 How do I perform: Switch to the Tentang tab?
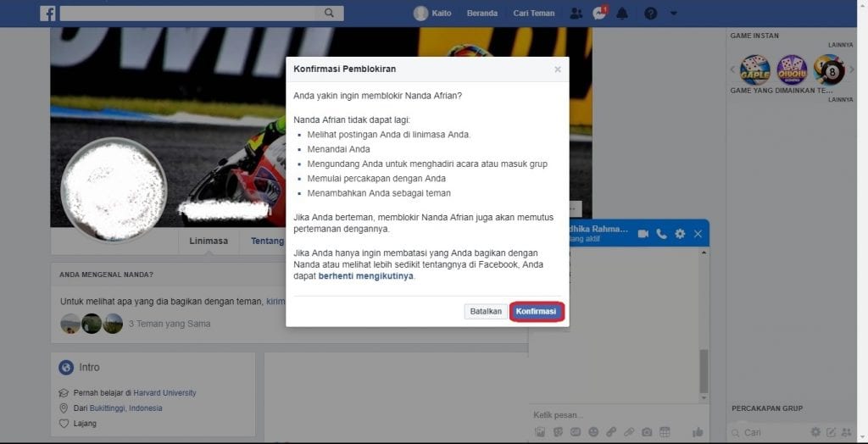pyautogui.click(x=267, y=241)
